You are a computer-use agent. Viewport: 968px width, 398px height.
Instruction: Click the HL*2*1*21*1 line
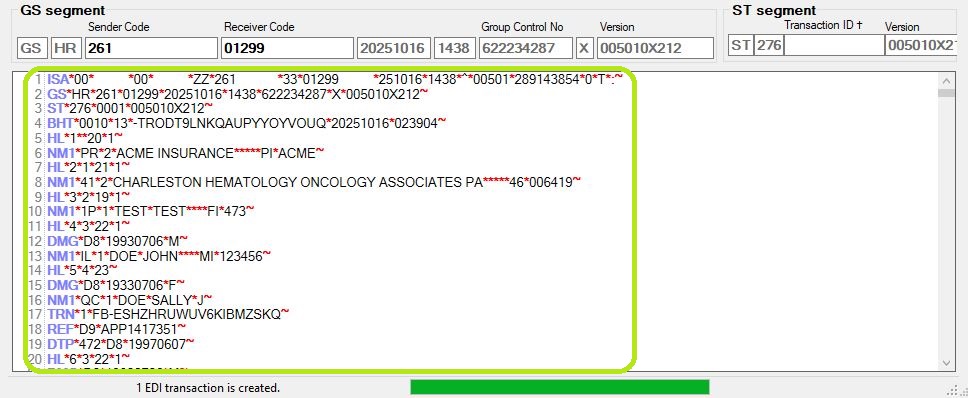pos(88,167)
